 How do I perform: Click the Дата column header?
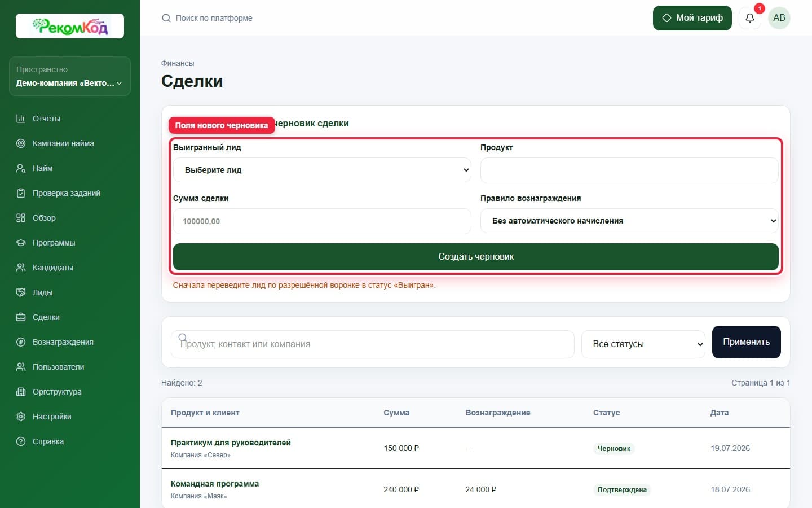(720, 413)
